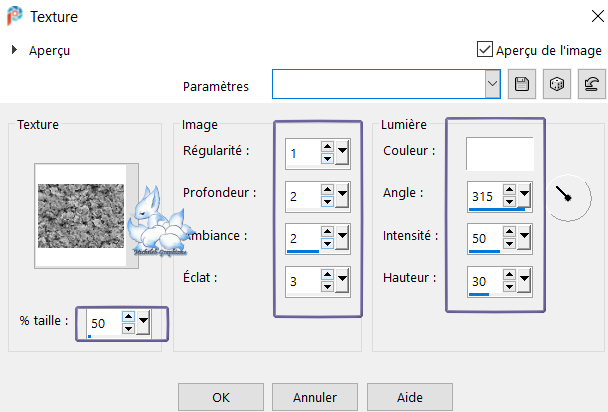Open the Régularité slider dropdown
Image resolution: width=608 pixels, height=412 pixels.
[x=342, y=152]
